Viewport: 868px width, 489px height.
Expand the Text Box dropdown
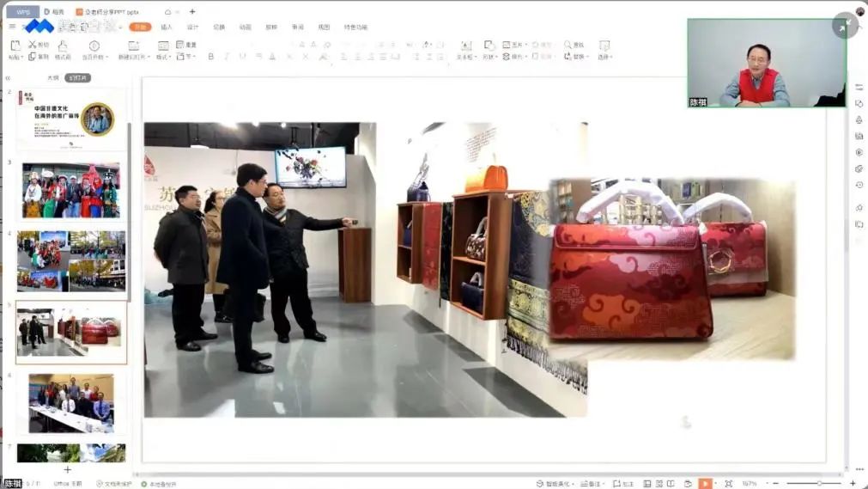(x=476, y=57)
